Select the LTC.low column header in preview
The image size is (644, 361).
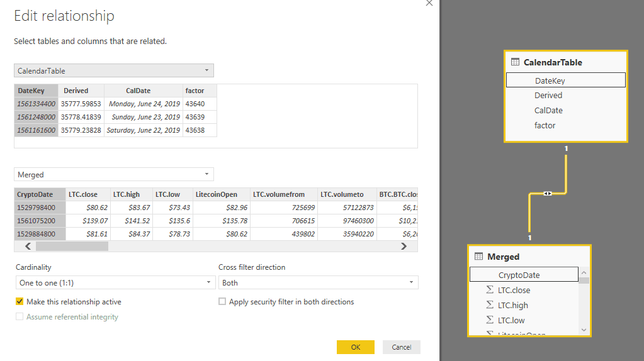click(x=172, y=194)
